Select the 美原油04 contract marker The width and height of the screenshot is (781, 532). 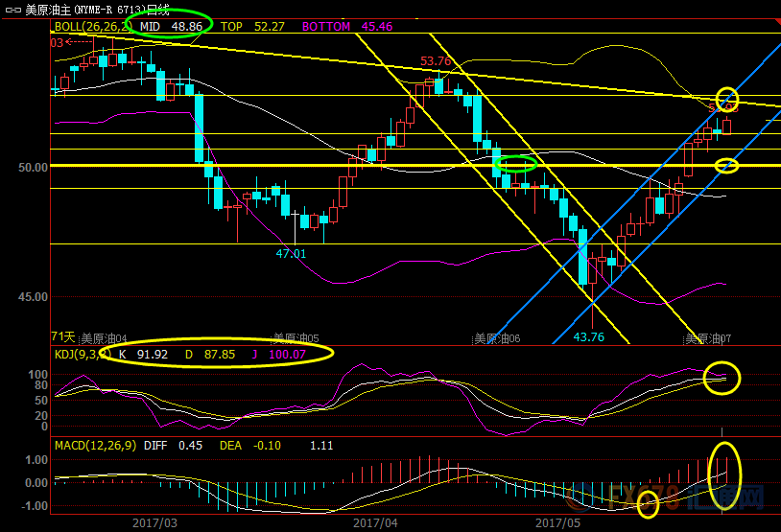tap(104, 339)
